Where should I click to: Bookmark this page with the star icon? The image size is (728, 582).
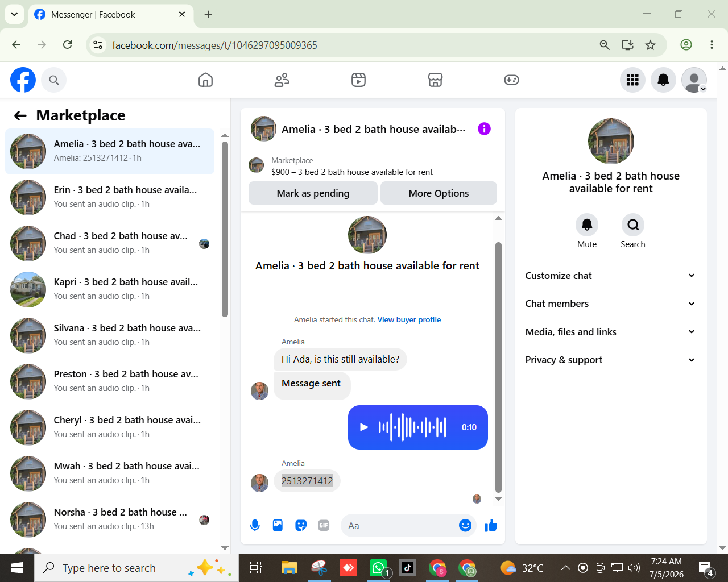point(650,45)
